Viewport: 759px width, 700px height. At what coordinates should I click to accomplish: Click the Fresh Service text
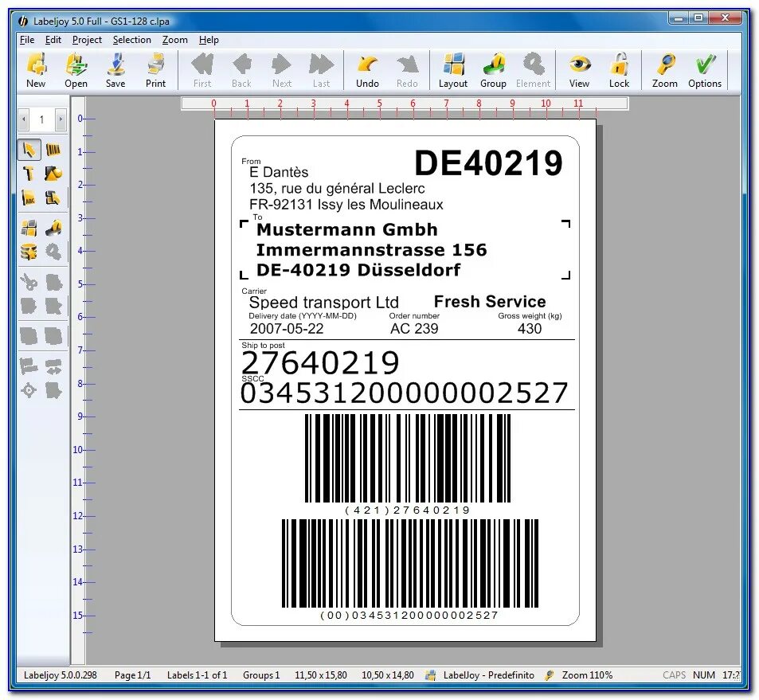(490, 302)
